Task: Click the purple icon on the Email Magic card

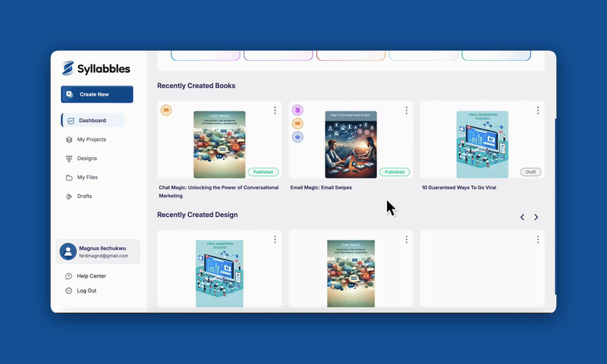Action: 297,110
